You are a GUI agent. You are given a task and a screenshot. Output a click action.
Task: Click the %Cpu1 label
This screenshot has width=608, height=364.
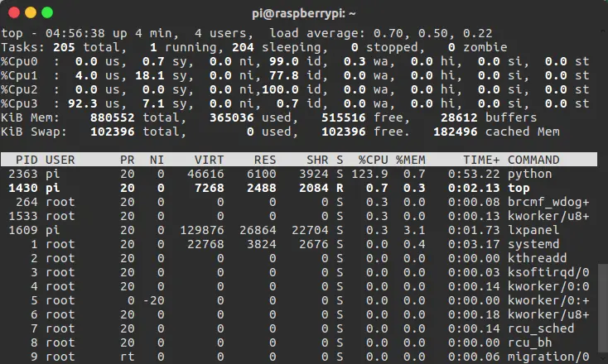click(x=19, y=75)
